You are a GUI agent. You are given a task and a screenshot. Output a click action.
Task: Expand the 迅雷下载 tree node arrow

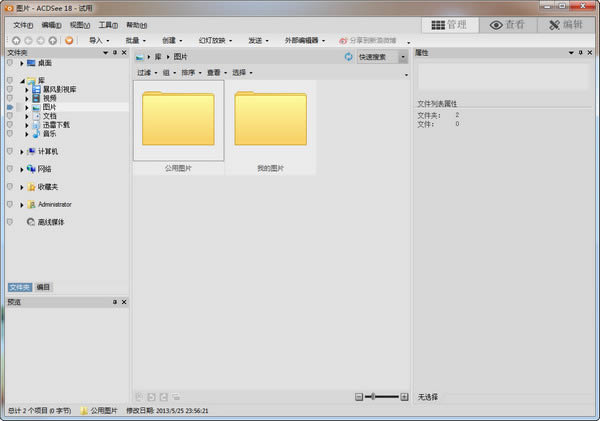click(x=27, y=125)
